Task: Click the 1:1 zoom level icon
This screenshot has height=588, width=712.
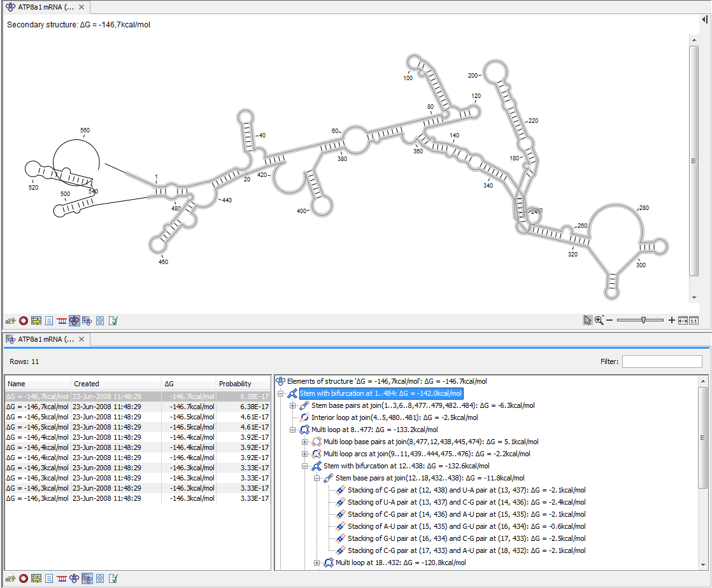Action: point(694,320)
